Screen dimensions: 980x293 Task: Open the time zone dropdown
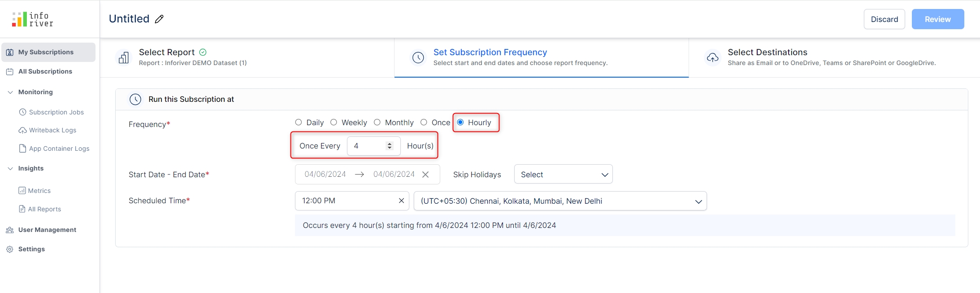coord(560,201)
